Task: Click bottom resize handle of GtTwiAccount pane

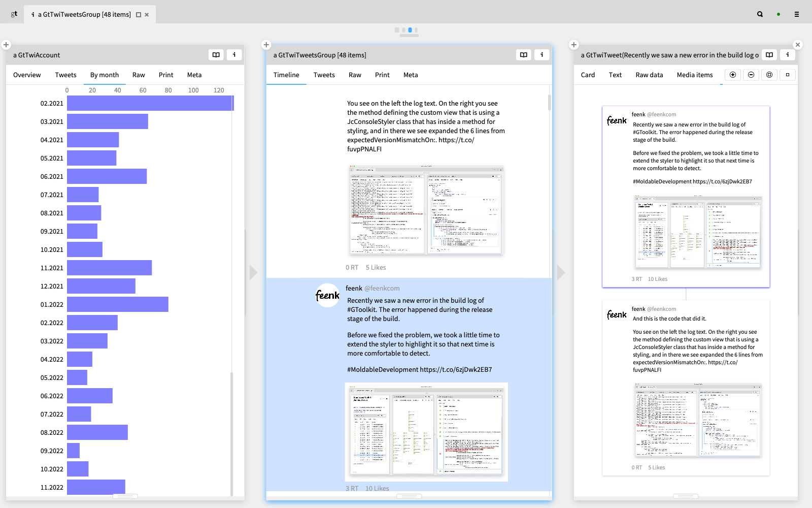Action: [x=125, y=496]
